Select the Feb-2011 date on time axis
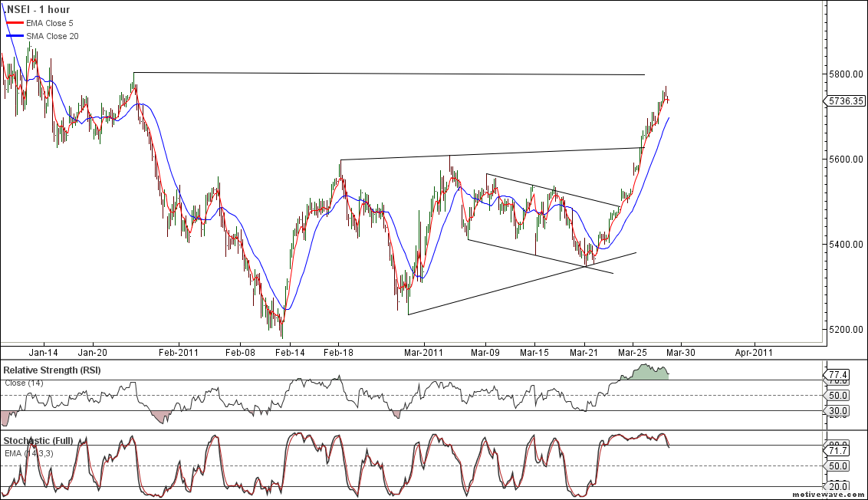 (179, 352)
